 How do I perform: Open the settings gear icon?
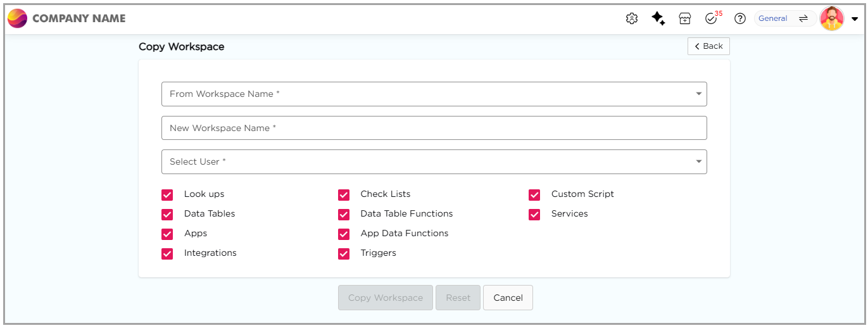(x=631, y=18)
